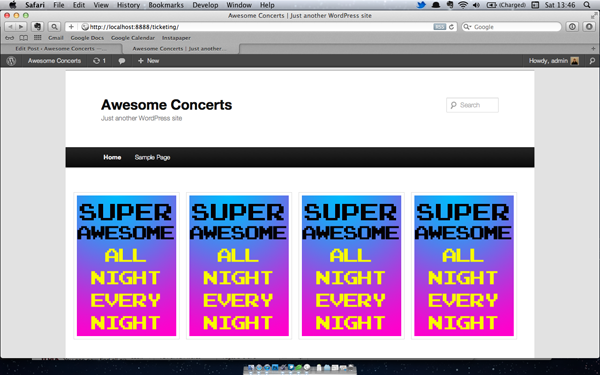
Task: Expand the Howdy, admin account menu
Action: click(554, 61)
